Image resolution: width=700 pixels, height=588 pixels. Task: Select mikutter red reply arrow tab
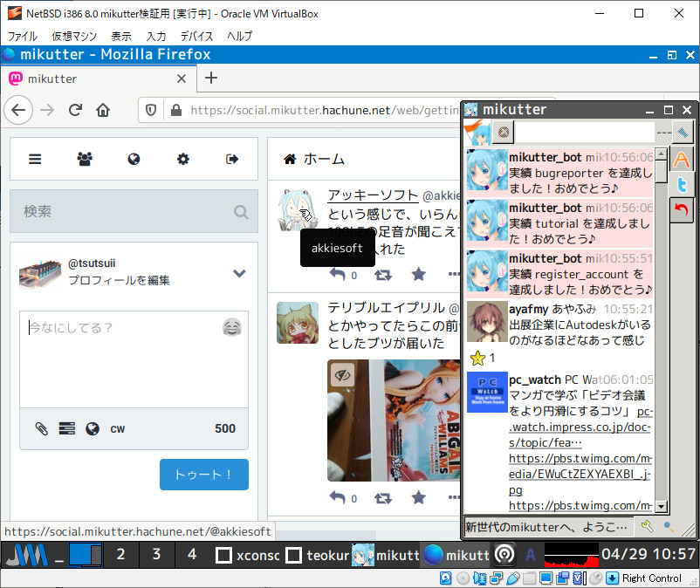(x=682, y=209)
